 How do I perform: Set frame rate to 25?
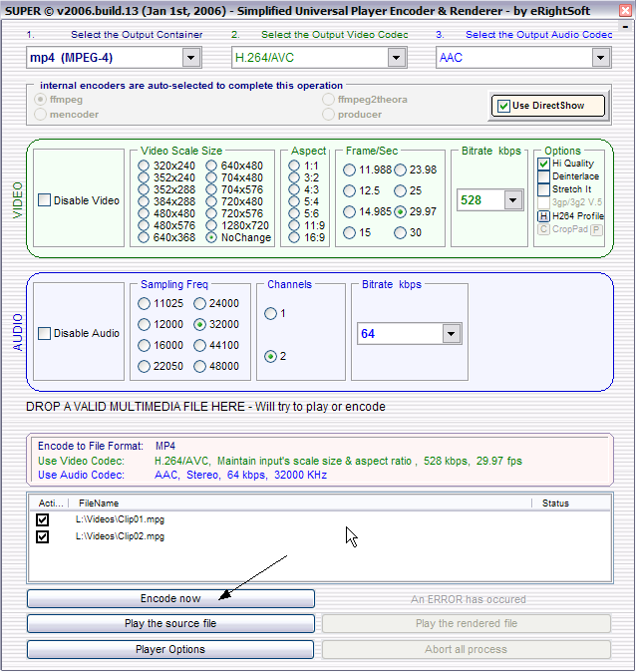pyautogui.click(x=400, y=190)
